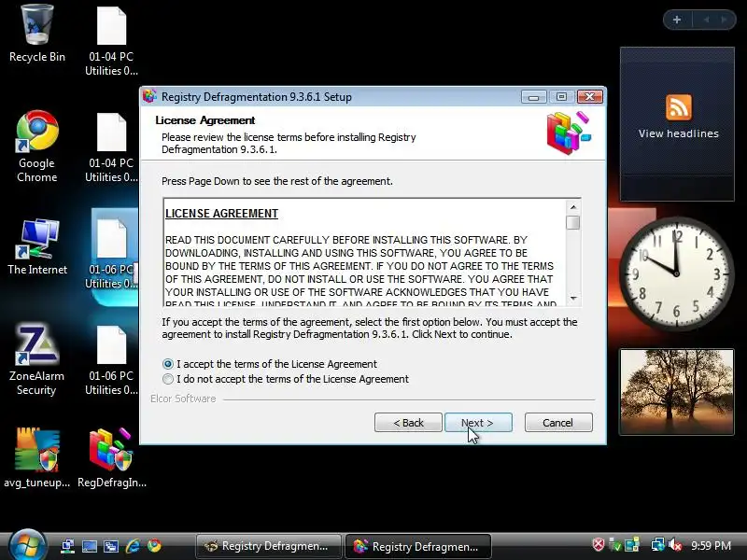The width and height of the screenshot is (747, 560).
Task: Close the setup window with X
Action: (x=590, y=97)
